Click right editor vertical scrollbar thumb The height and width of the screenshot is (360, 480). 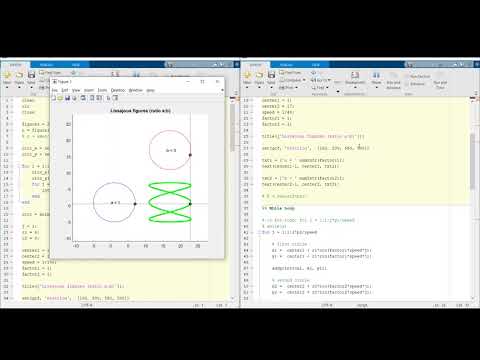(473, 162)
